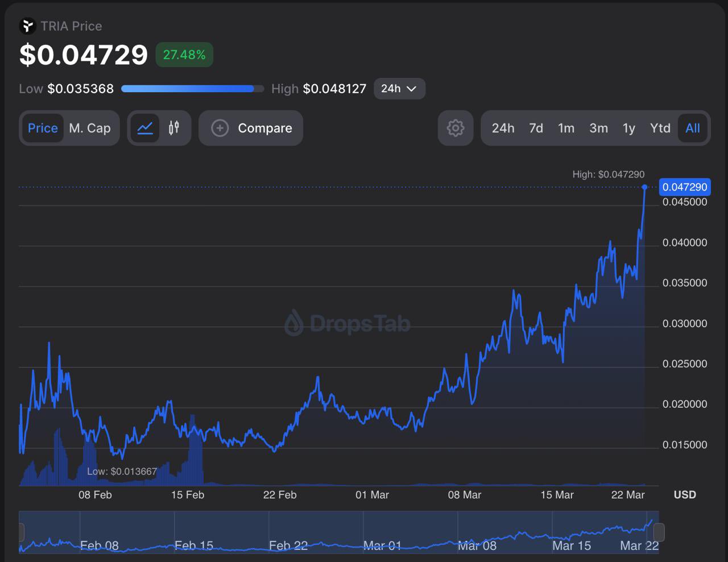Open the 24h low/high range dropdown
Viewport: 728px width, 562px height.
(399, 89)
